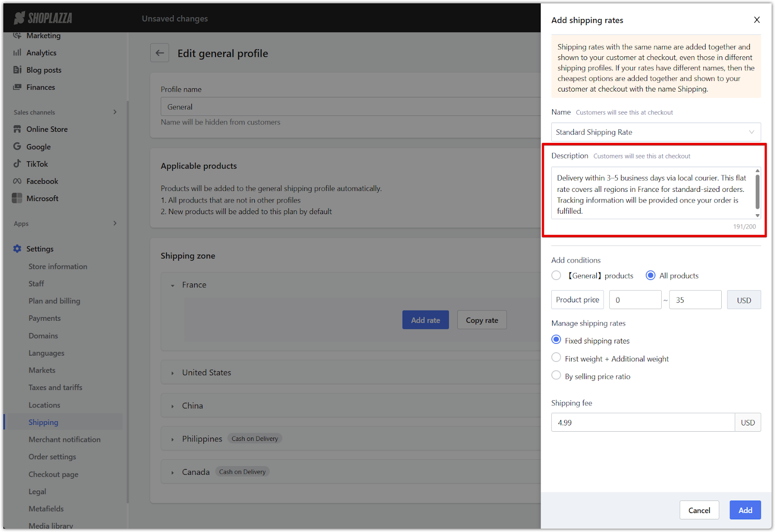Click the Microsoft logo icon

(x=17, y=198)
